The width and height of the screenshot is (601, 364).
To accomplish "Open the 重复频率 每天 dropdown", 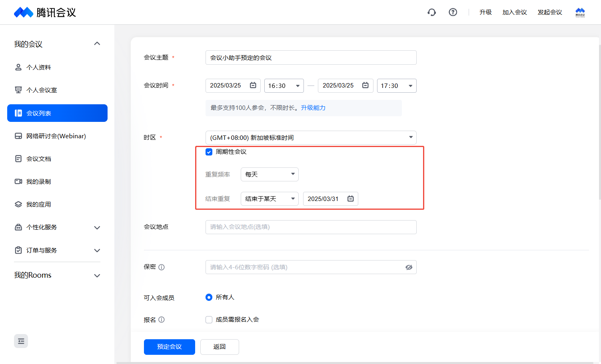I will tap(270, 174).
